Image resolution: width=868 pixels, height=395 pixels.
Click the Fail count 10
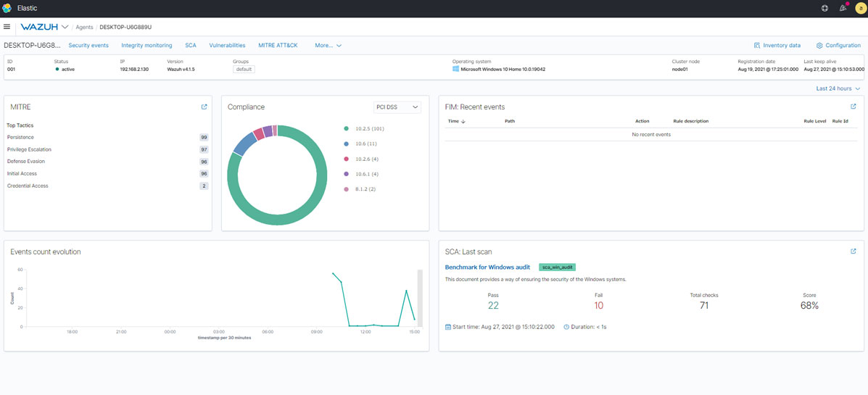[x=598, y=305]
